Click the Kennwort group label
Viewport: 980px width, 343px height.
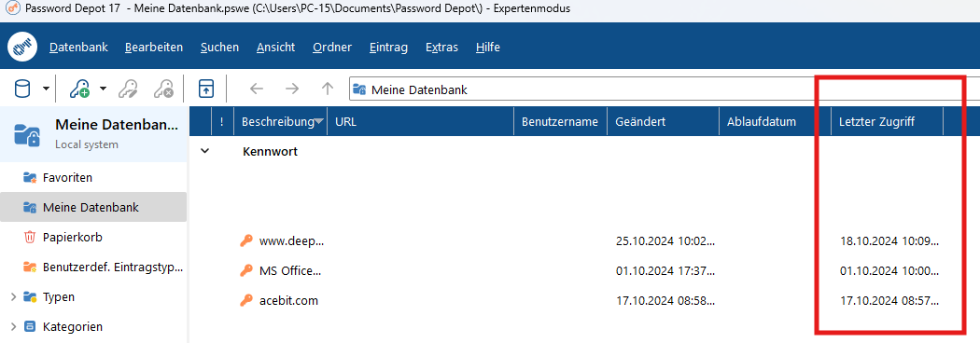click(270, 151)
